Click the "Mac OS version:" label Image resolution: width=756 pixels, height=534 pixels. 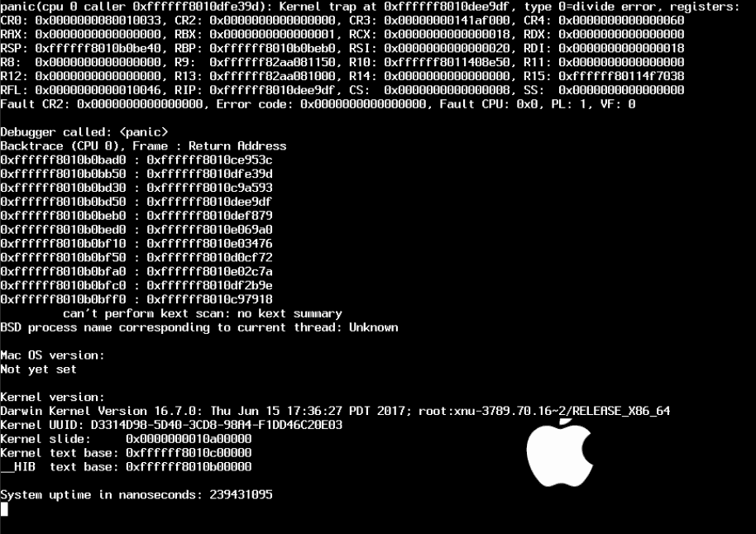pyautogui.click(x=53, y=355)
